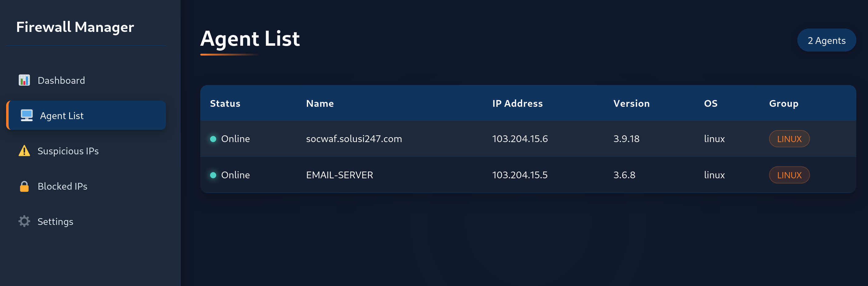Click the Status column header

click(x=225, y=103)
